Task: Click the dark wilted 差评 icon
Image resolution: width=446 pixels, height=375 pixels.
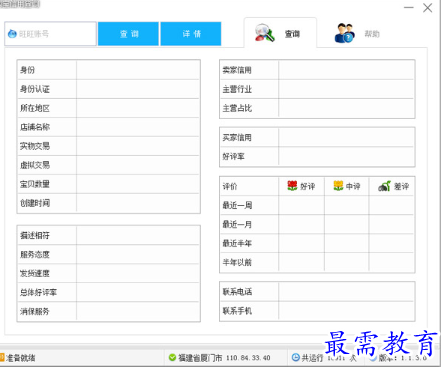Action: click(x=384, y=186)
